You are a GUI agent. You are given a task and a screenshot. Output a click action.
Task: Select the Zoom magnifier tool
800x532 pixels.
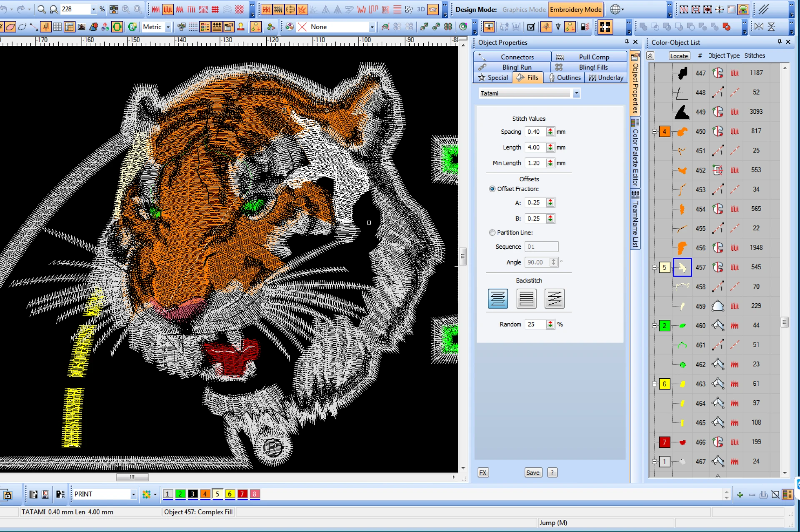point(42,9)
